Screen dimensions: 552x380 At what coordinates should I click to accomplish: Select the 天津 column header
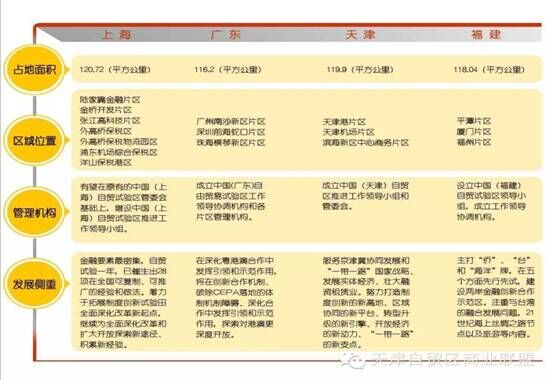click(360, 35)
